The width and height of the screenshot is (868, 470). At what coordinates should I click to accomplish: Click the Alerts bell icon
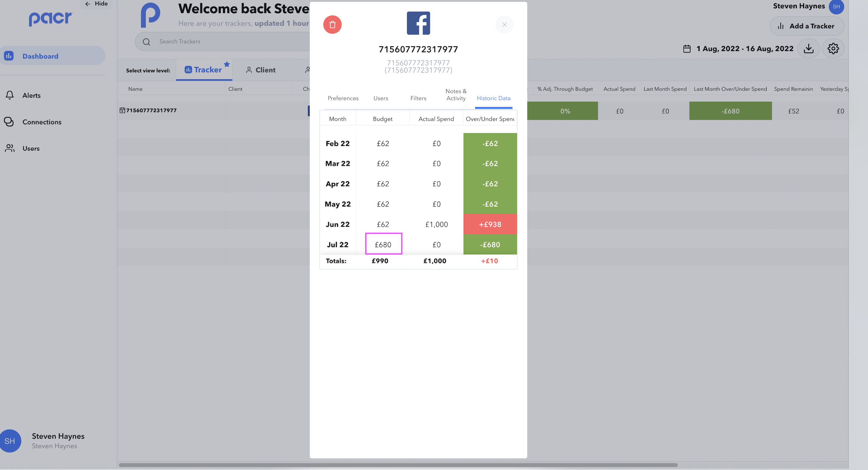click(x=10, y=95)
